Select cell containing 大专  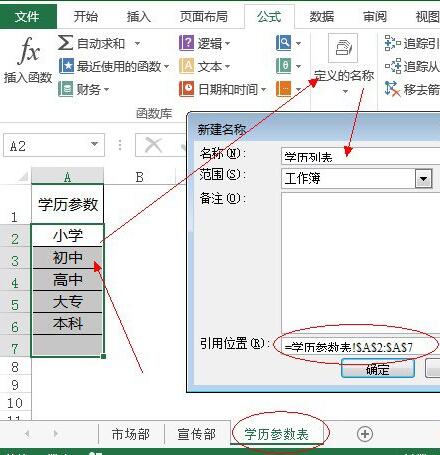coord(68,301)
